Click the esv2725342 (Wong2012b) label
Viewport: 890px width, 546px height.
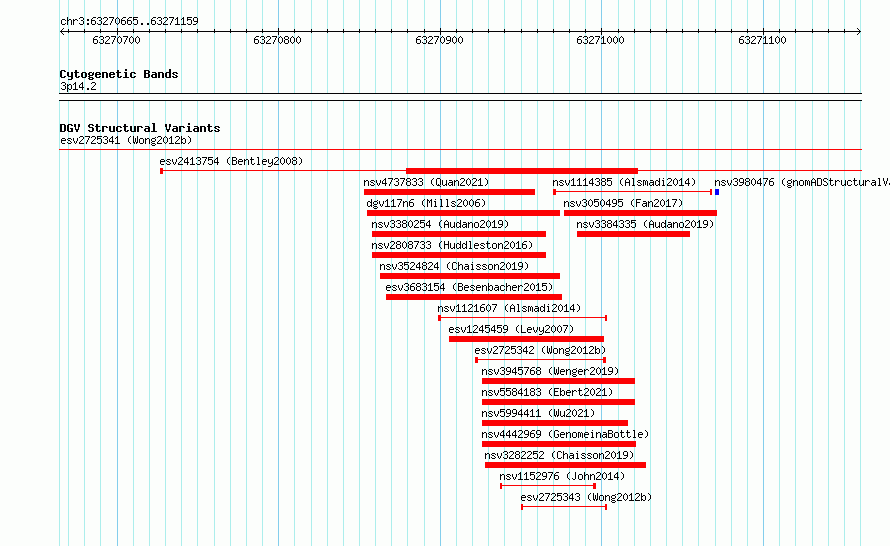coord(540,350)
